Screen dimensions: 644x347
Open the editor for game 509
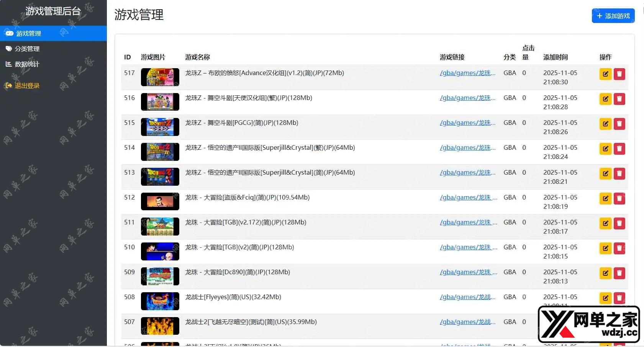(605, 273)
